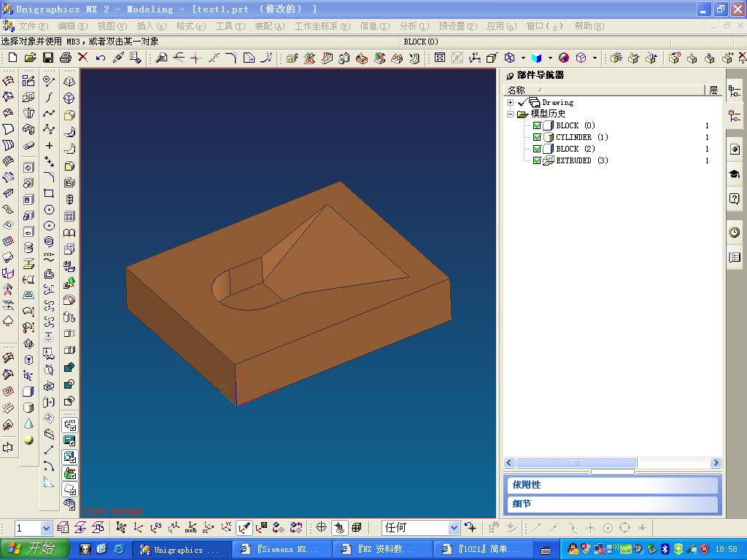Switch to Siemens NX taskbar window
This screenshot has width=747, height=560.
(x=284, y=550)
